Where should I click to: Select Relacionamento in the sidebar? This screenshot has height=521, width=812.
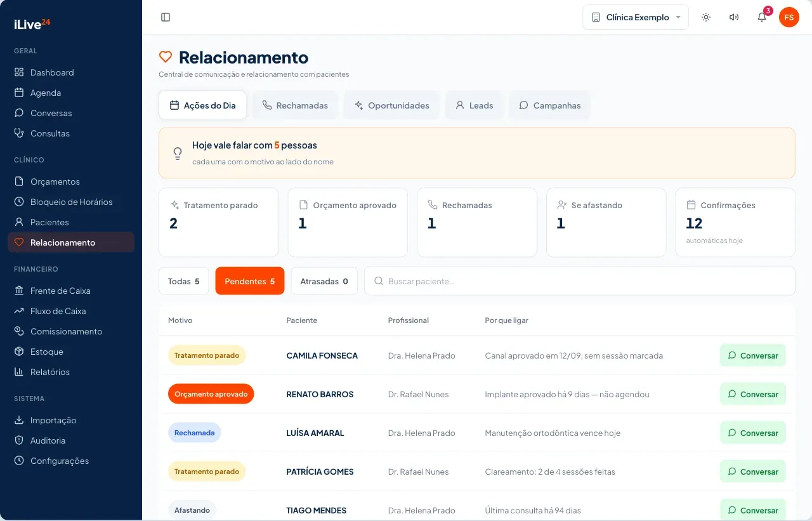coord(71,242)
